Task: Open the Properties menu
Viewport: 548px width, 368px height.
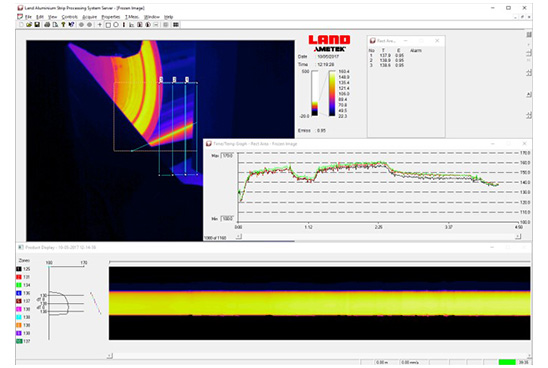Action: click(110, 17)
